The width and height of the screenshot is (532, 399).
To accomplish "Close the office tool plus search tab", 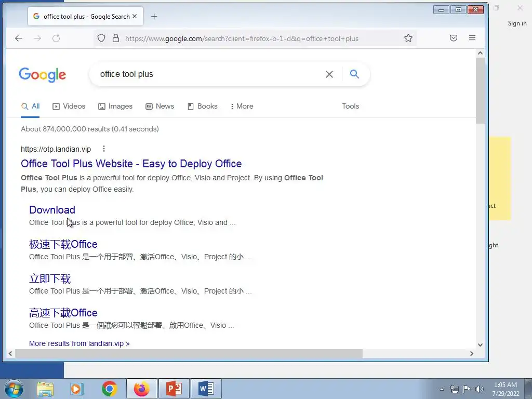I will [135, 16].
